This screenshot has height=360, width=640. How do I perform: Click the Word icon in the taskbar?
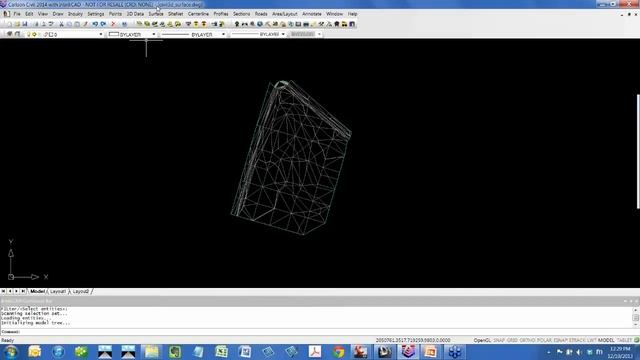point(245,351)
